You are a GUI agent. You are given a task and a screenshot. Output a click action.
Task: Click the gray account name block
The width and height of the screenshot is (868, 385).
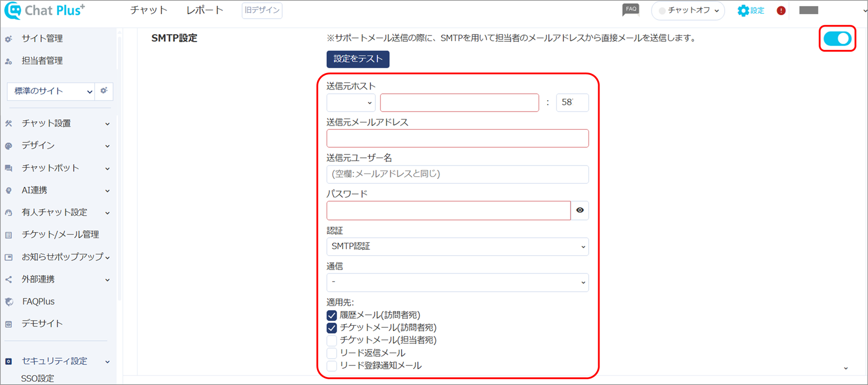coord(809,11)
